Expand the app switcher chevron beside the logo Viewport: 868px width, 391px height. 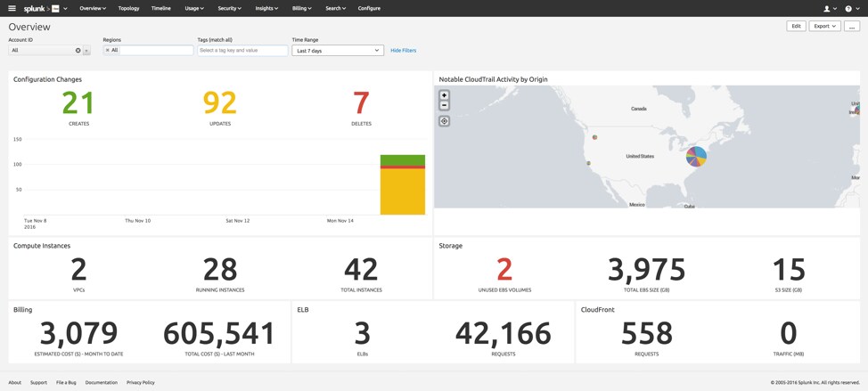(66, 9)
